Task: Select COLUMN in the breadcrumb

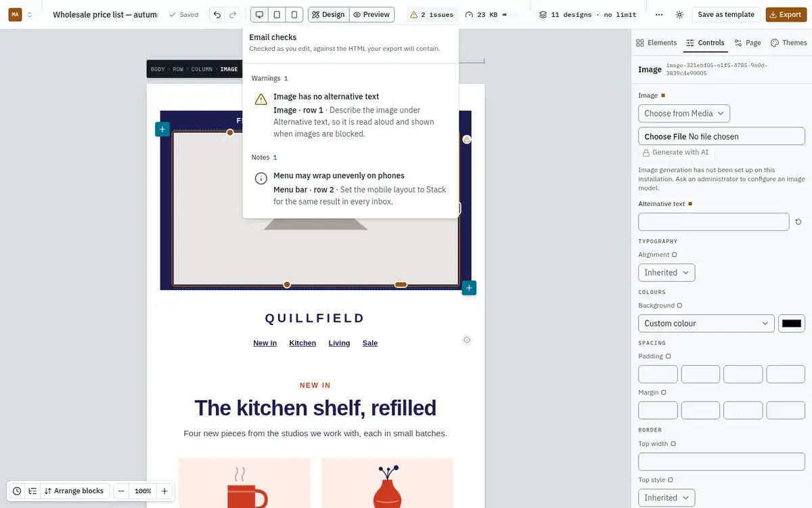Action: pos(202,69)
